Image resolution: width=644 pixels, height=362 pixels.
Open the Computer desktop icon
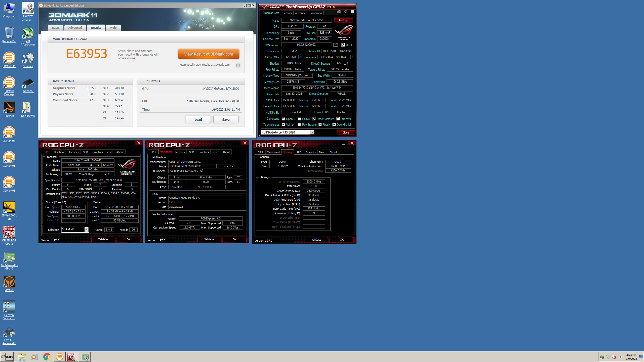pos(9,10)
